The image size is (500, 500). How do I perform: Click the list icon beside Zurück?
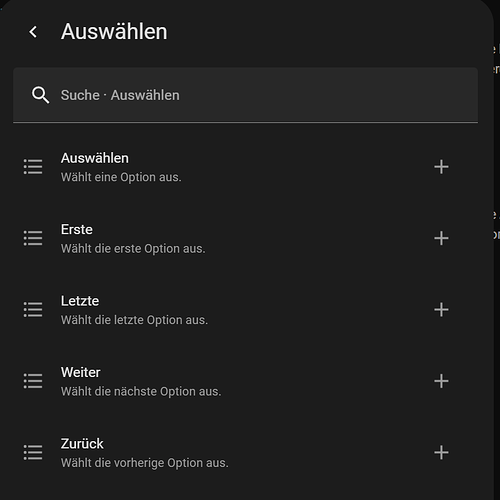point(33,452)
